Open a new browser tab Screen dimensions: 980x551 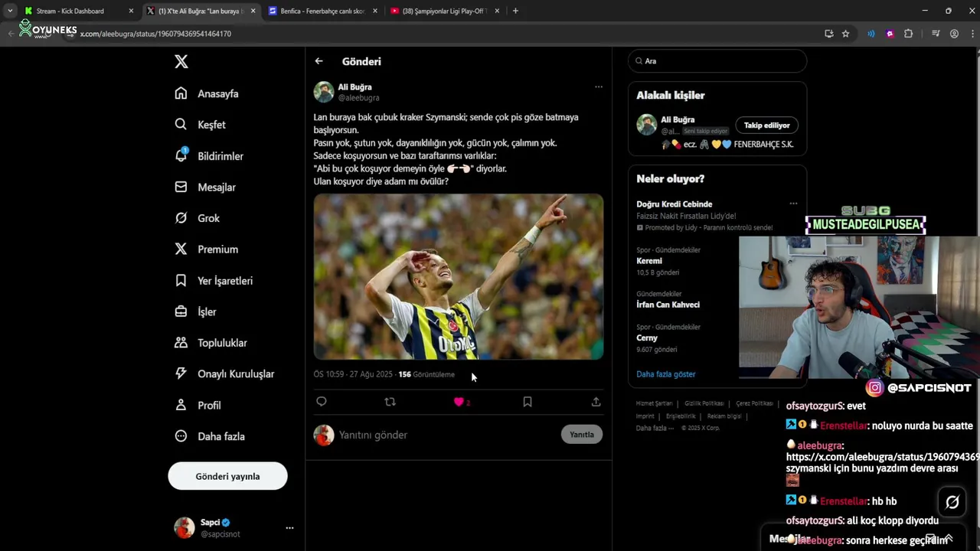pyautogui.click(x=515, y=11)
